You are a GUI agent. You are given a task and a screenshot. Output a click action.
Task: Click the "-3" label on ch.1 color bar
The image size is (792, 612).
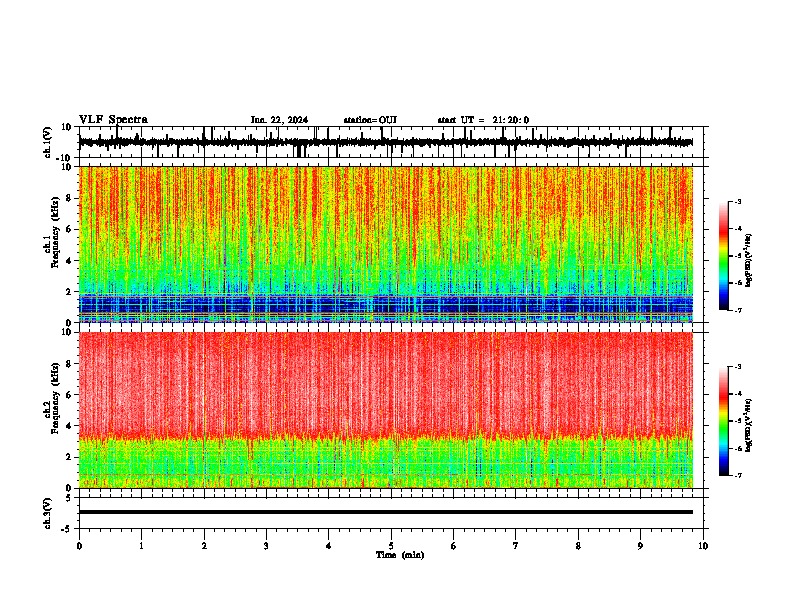click(737, 201)
